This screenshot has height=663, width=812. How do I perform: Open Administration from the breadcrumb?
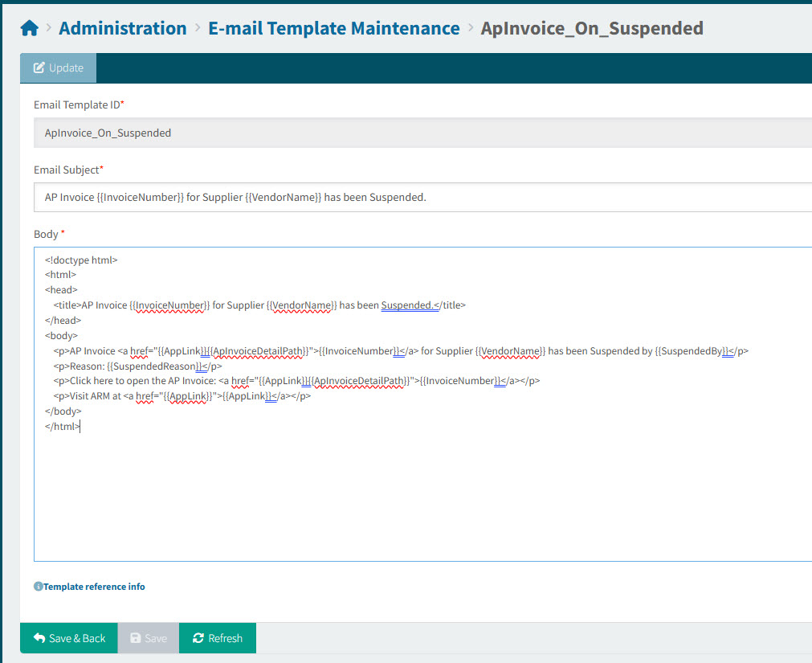pyautogui.click(x=122, y=27)
